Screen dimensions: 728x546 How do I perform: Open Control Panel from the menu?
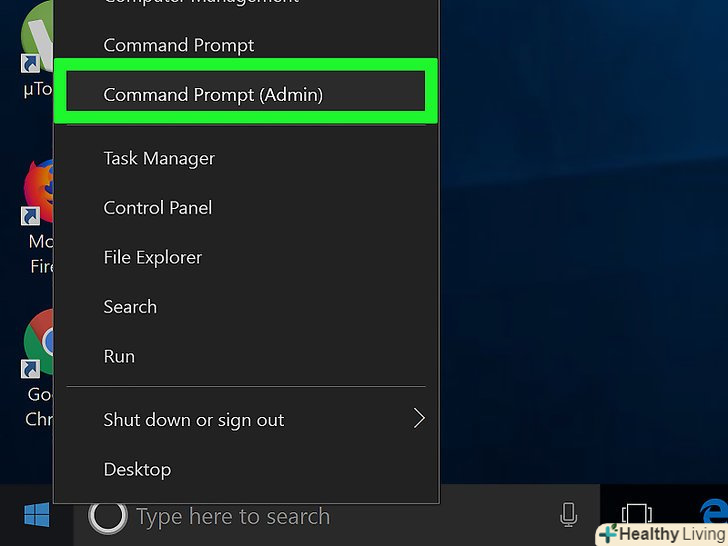click(158, 208)
